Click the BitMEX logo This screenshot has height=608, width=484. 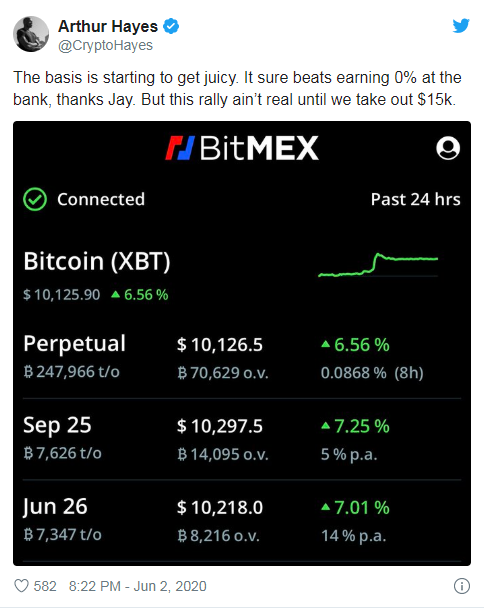242,148
